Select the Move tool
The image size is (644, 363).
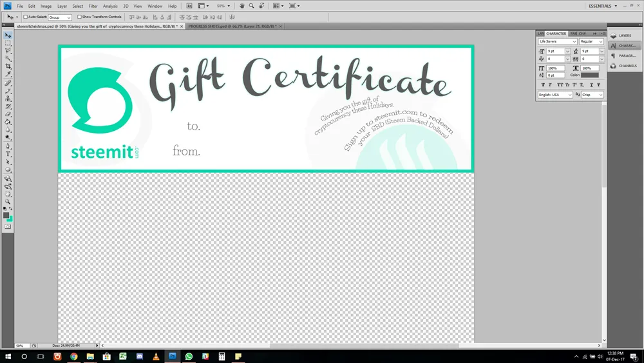[x=8, y=35]
